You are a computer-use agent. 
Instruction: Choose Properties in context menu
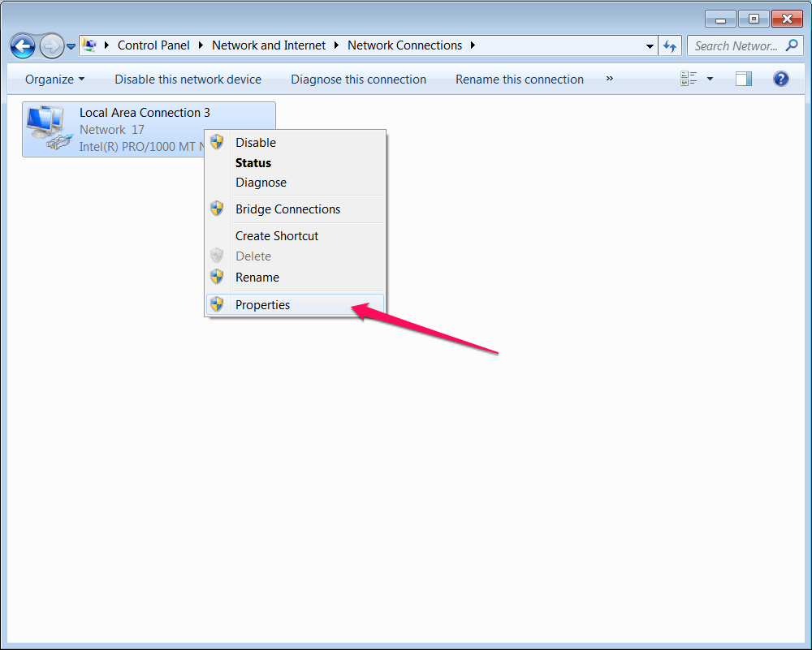[296, 305]
